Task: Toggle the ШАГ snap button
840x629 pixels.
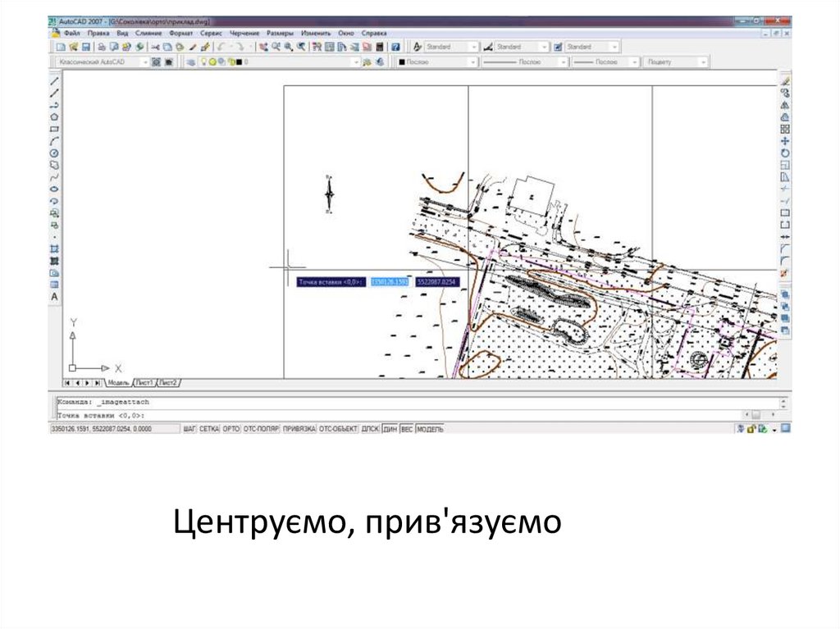Action: 190,429
